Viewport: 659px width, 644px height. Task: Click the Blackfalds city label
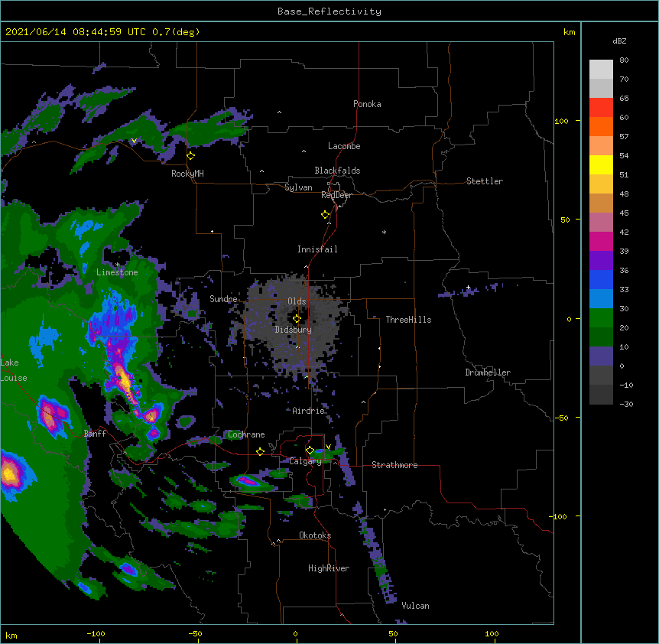pyautogui.click(x=337, y=171)
